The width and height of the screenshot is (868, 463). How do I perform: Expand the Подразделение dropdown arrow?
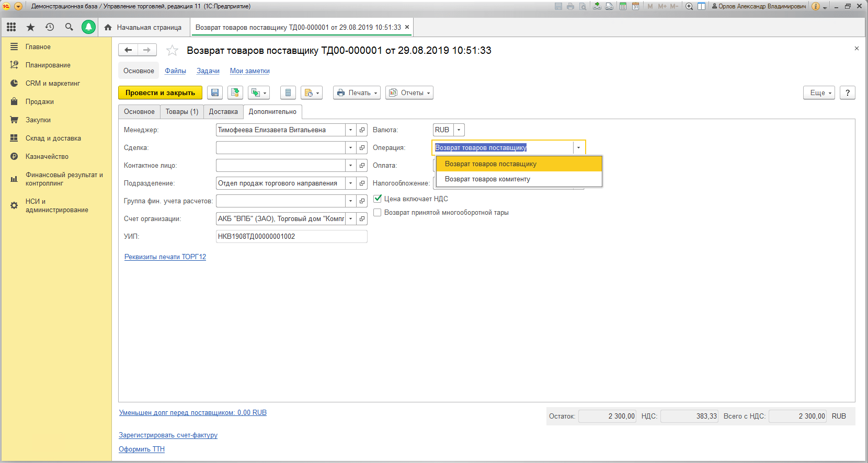(350, 183)
